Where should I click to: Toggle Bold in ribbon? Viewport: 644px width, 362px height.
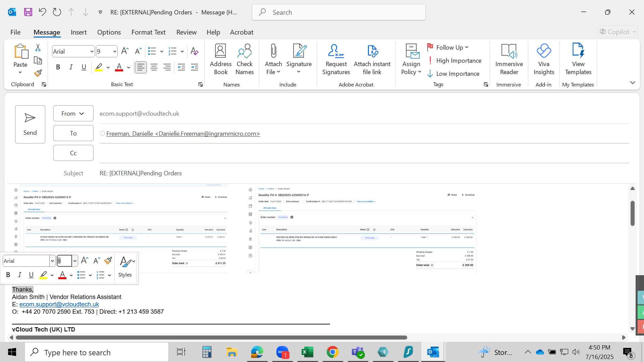[58, 67]
